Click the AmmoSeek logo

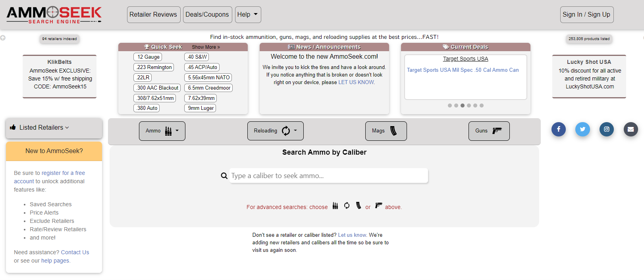click(x=54, y=15)
